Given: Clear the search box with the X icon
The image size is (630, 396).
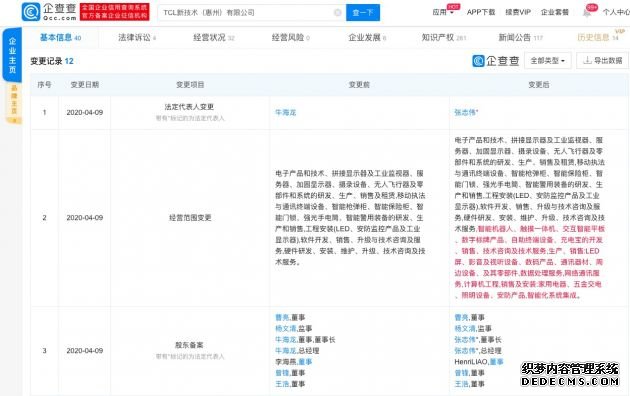Looking at the screenshot, I should click(338, 13).
